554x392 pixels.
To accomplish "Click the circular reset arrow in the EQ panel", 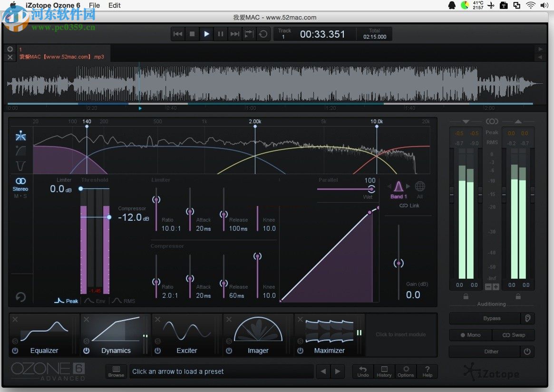I will (20, 297).
